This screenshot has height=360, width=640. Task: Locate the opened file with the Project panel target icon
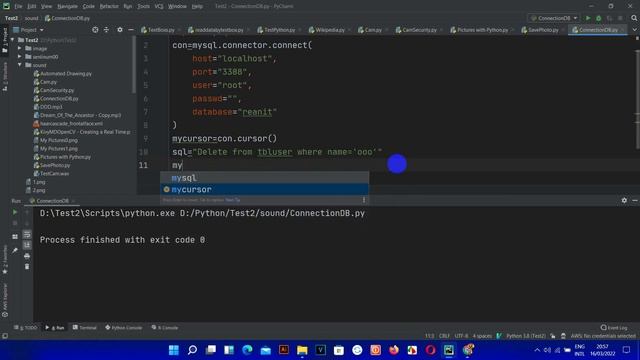pyautogui.click(x=95, y=30)
